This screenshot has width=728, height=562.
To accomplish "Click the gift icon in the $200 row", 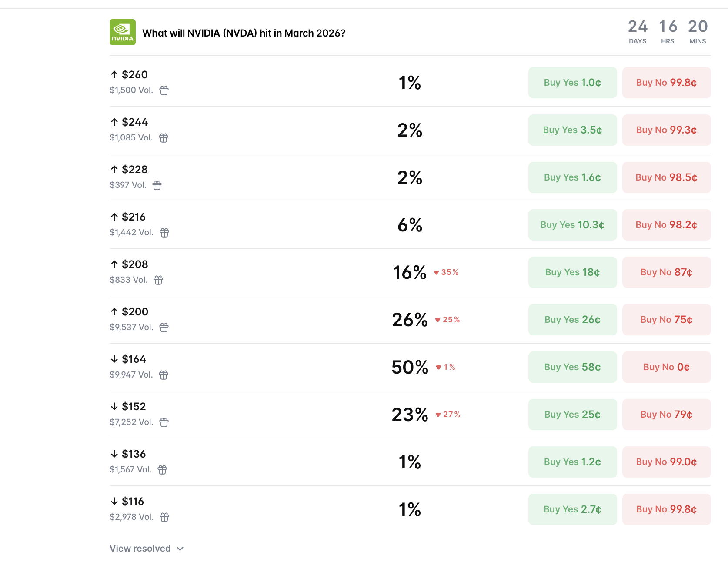I will point(164,328).
